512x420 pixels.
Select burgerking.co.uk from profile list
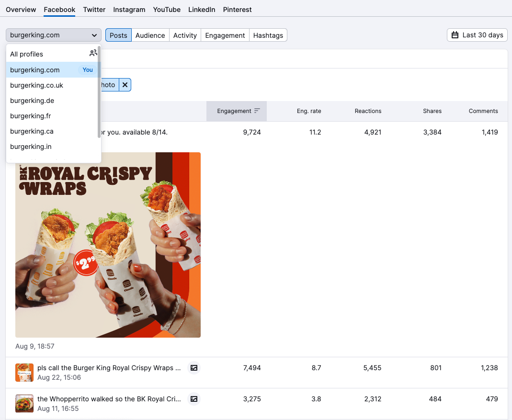click(36, 85)
